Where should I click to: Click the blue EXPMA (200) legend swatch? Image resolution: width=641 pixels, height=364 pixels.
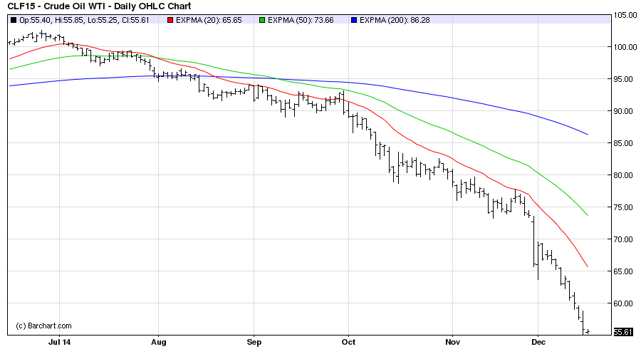pos(354,20)
